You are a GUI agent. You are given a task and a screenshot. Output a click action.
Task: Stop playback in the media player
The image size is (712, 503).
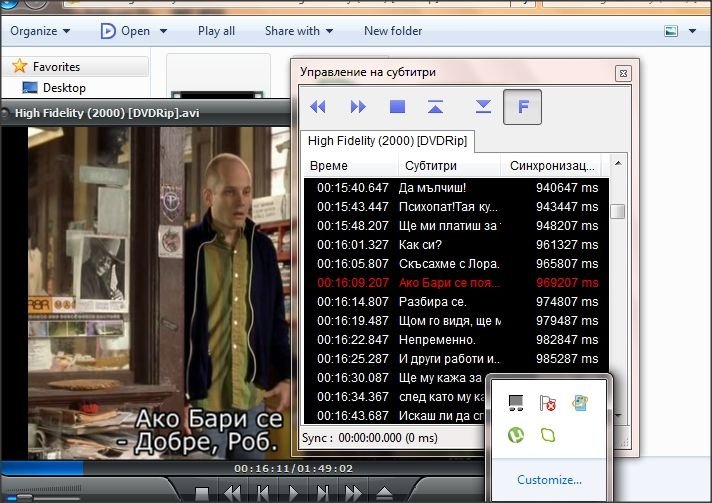[202, 493]
